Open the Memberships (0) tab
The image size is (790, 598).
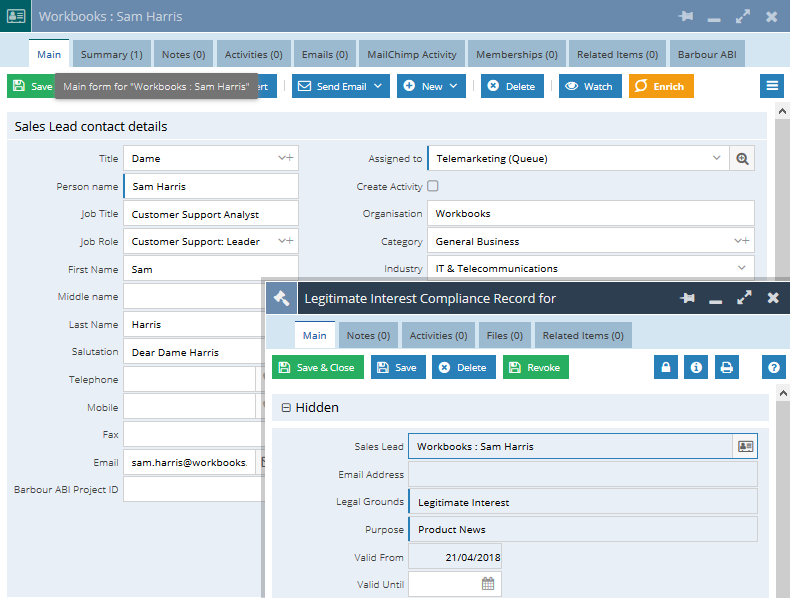tap(517, 54)
